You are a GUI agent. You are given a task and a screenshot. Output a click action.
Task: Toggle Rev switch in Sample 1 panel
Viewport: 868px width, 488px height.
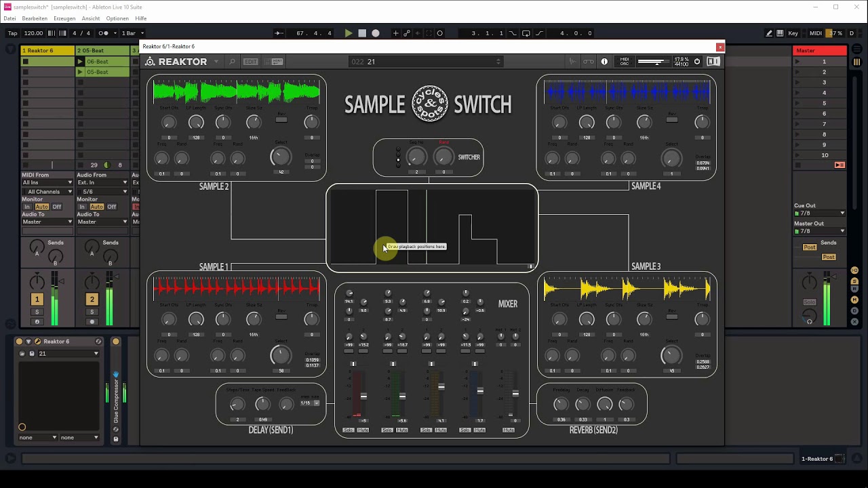coord(281,317)
